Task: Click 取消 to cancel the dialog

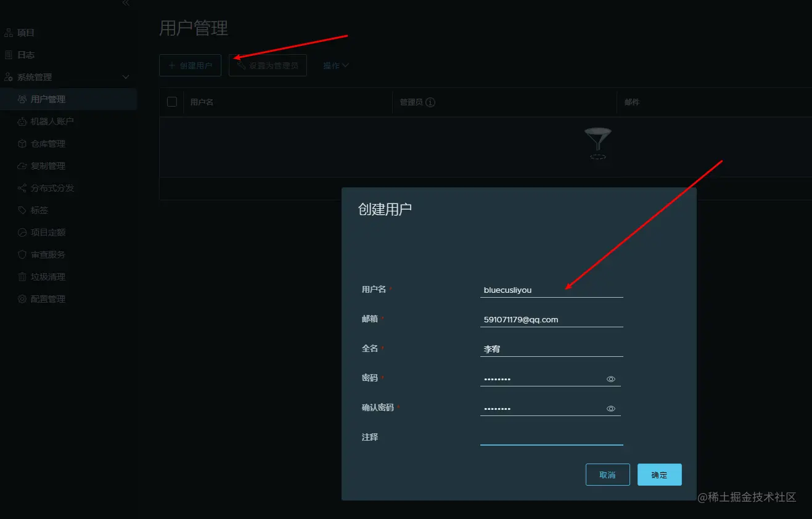Action: tap(608, 475)
